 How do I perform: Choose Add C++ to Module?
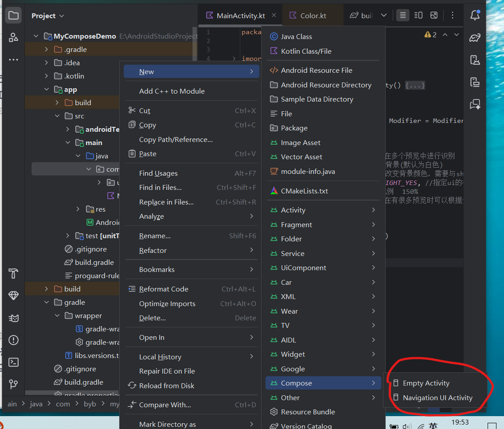191,91
